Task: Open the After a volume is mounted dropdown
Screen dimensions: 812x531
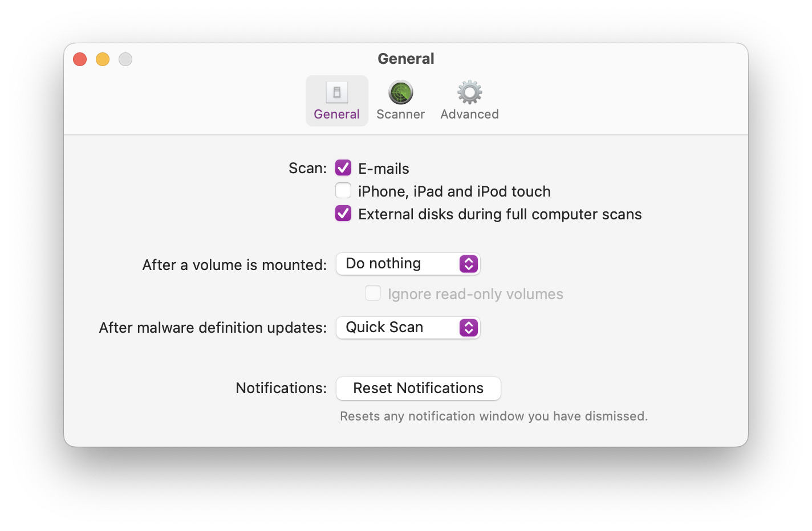Action: pos(408,264)
